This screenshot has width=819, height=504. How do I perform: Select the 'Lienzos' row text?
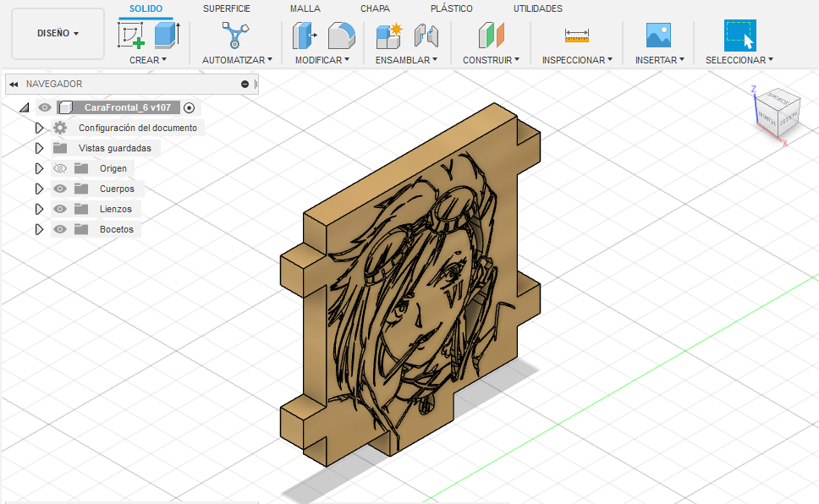116,210
